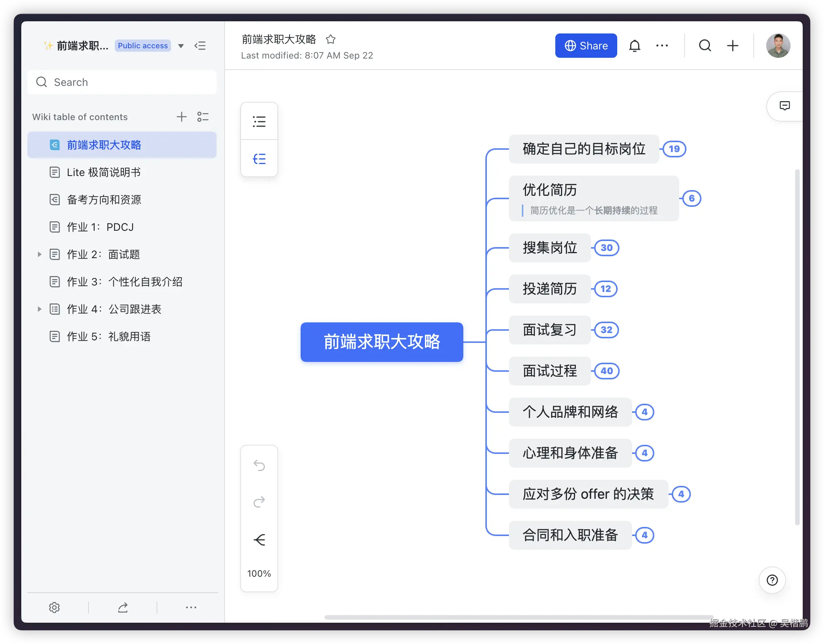Viewport: 824px width, 644px height.
Task: Focus the wiki Search field
Action: (x=122, y=82)
